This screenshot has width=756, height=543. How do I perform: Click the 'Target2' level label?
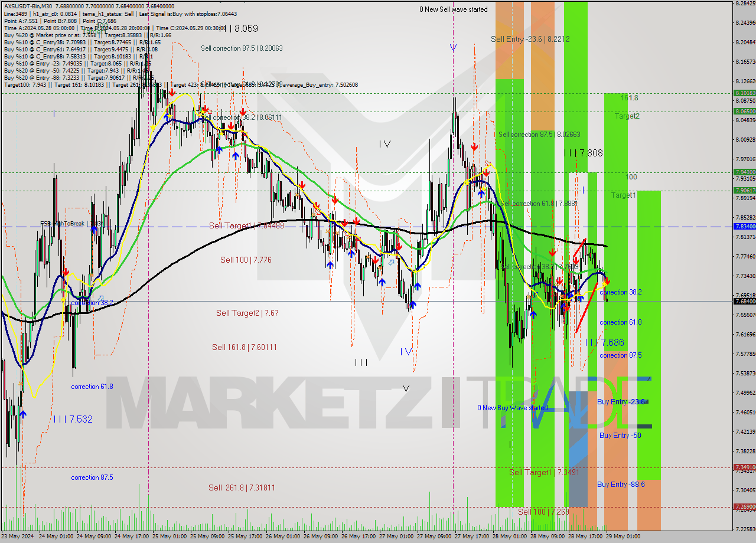[627, 116]
